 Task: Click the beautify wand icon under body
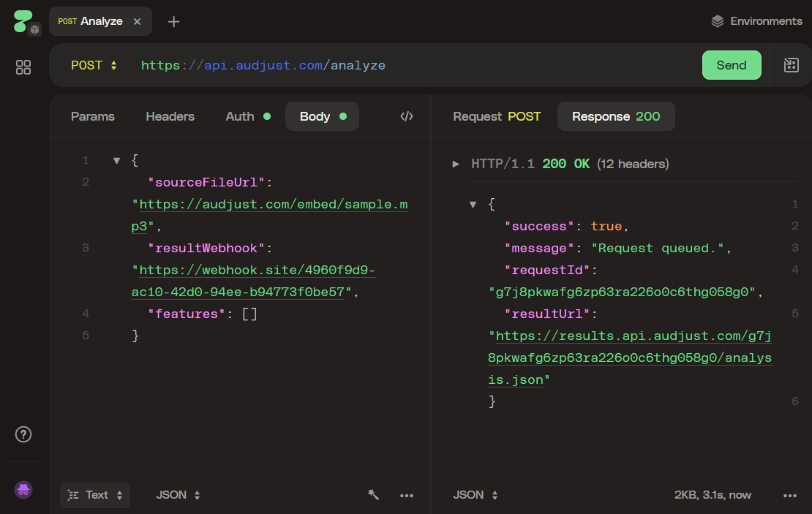pyautogui.click(x=374, y=495)
